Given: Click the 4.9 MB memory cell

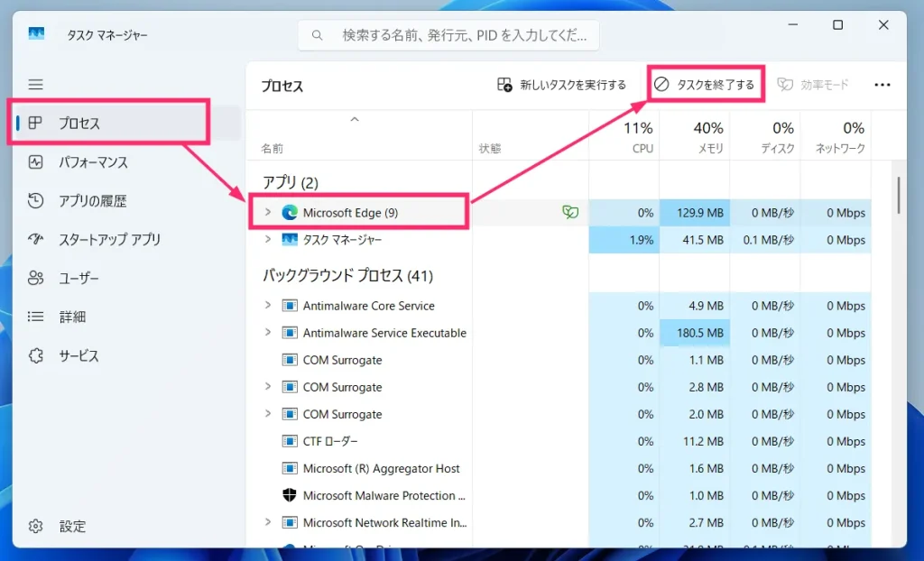Looking at the screenshot, I should [695, 306].
